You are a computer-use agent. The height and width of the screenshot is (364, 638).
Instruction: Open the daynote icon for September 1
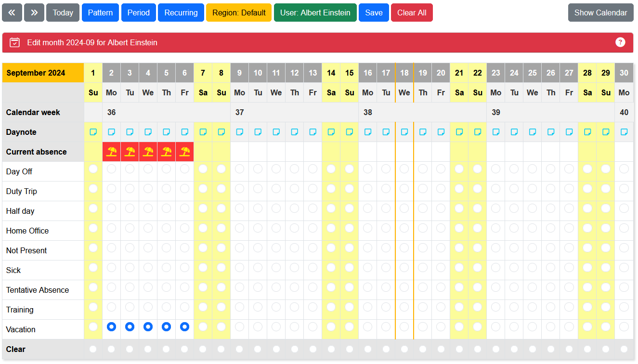93,132
